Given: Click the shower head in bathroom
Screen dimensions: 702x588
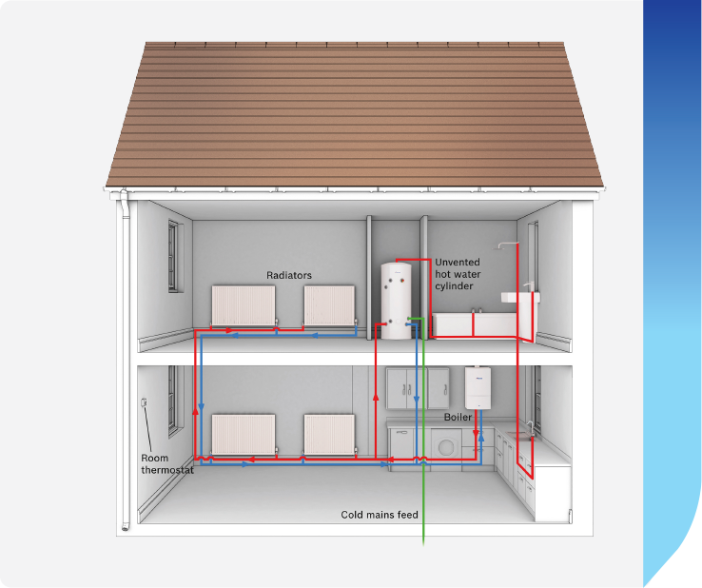Looking at the screenshot, I should click(x=505, y=245).
